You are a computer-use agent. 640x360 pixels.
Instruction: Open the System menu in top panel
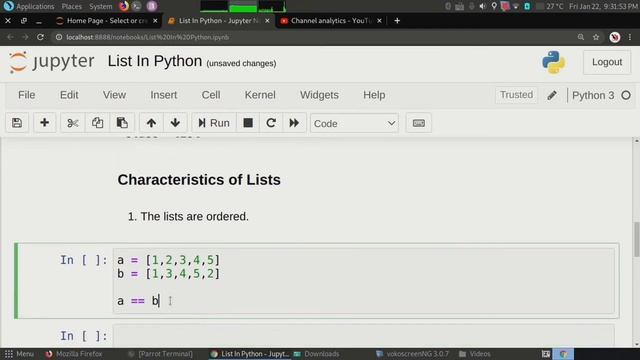coord(100,6)
